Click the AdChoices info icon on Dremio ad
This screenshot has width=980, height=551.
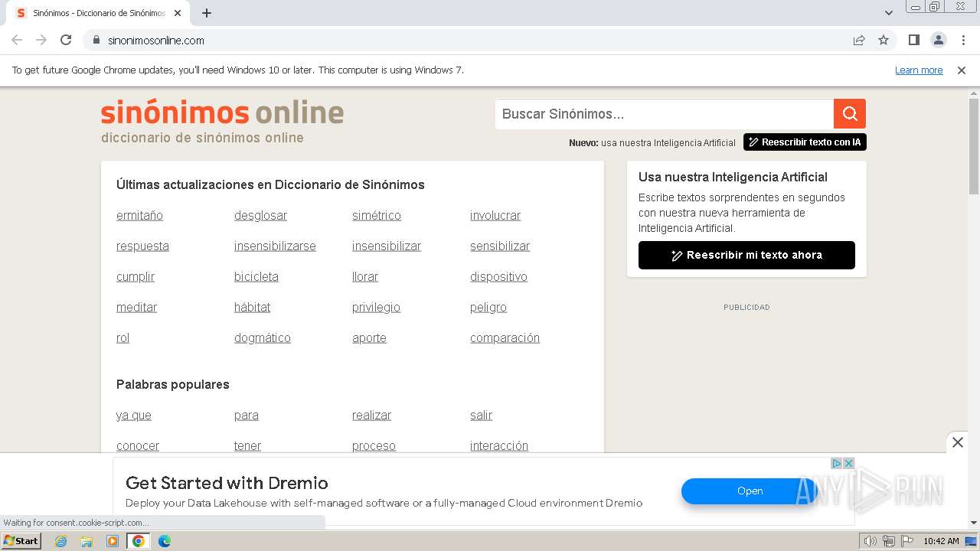click(x=837, y=463)
